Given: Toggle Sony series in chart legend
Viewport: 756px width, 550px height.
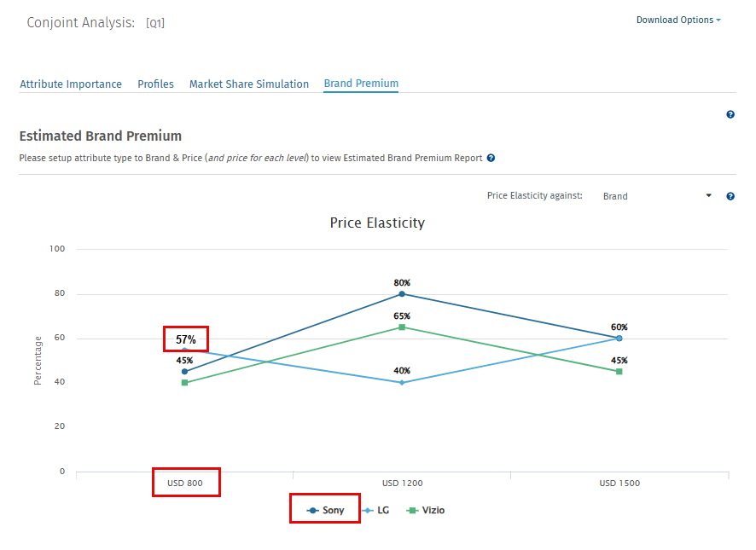Looking at the screenshot, I should coord(326,510).
